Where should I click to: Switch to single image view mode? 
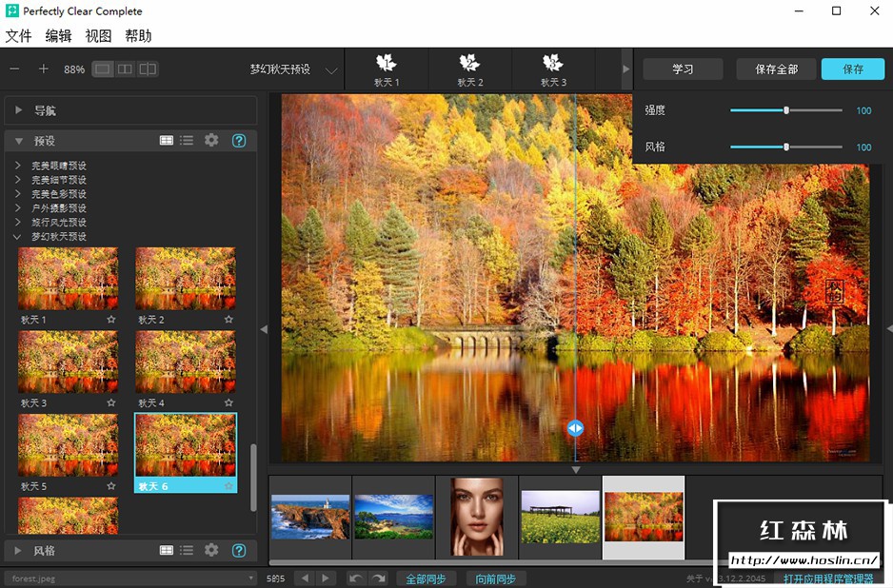(x=103, y=69)
